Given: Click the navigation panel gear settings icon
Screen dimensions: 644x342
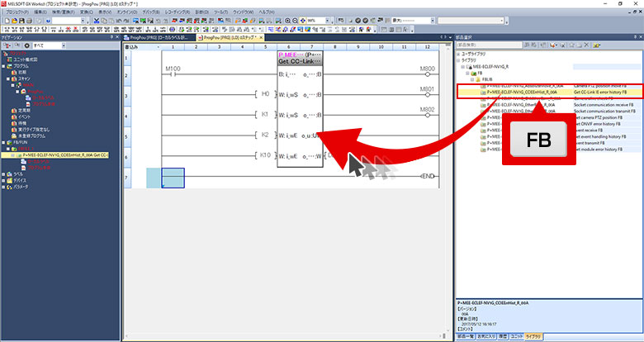Looking at the screenshot, I should [28, 46].
